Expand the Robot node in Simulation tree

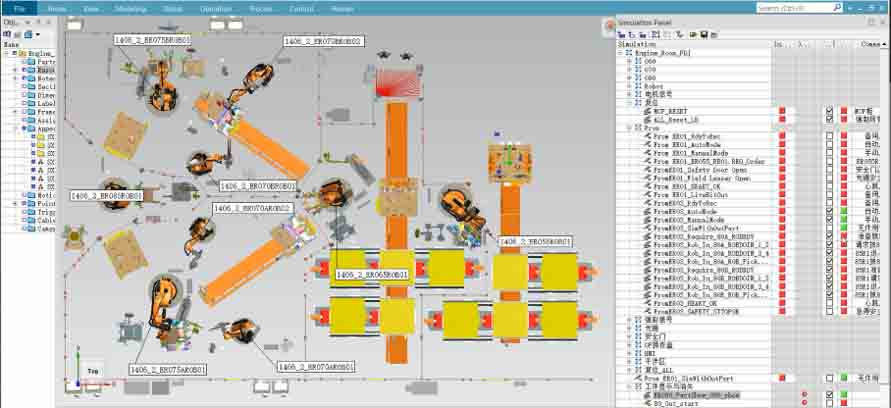coord(629,86)
